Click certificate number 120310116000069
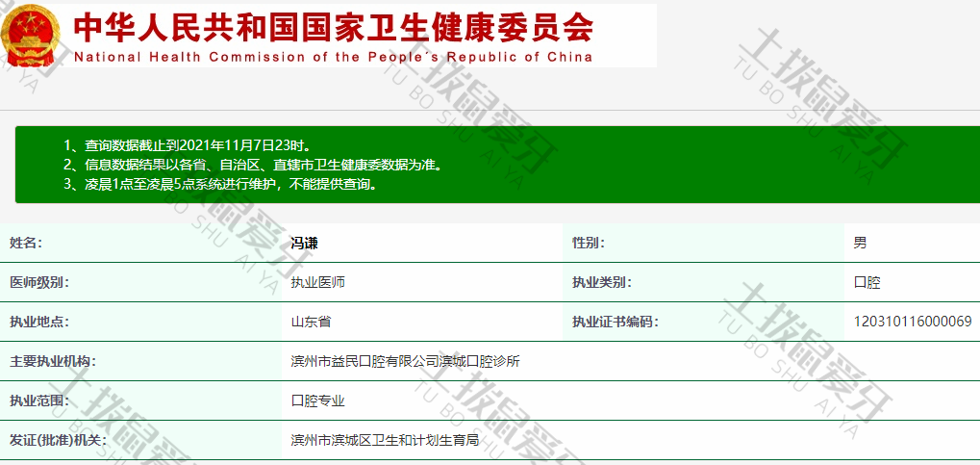The width and height of the screenshot is (980, 465). (913, 322)
